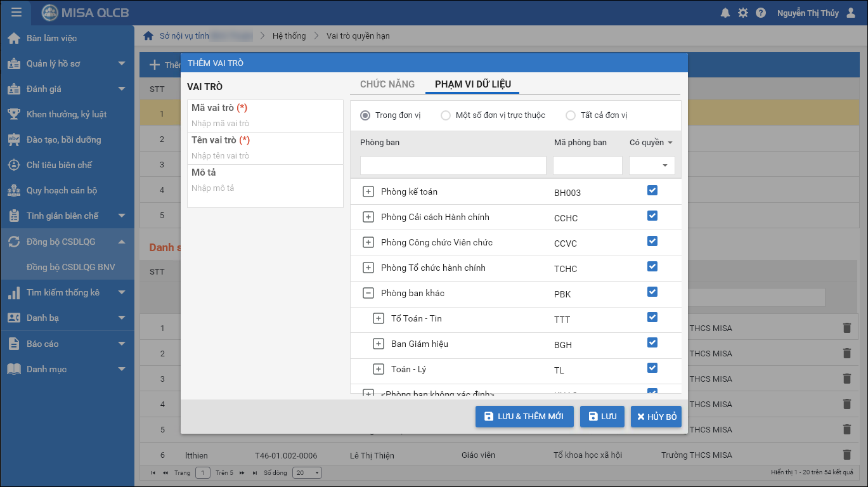Click the LƯU & THÊM MỚI button
Screen dimensions: 868x487
pyautogui.click(x=524, y=417)
